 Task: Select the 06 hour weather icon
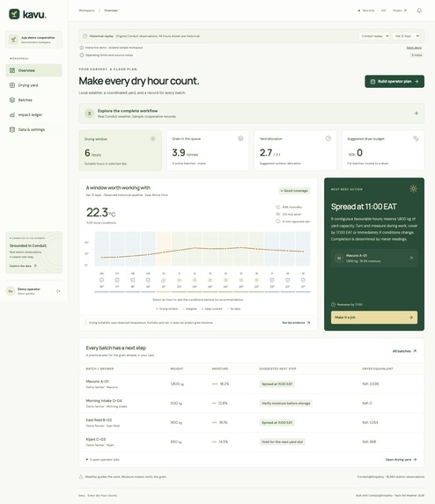coord(101,281)
